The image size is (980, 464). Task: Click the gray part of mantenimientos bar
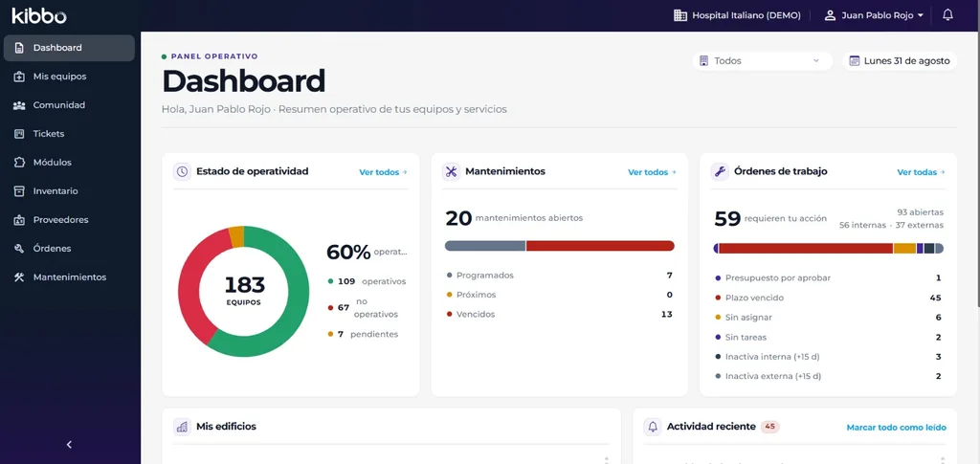click(x=485, y=246)
